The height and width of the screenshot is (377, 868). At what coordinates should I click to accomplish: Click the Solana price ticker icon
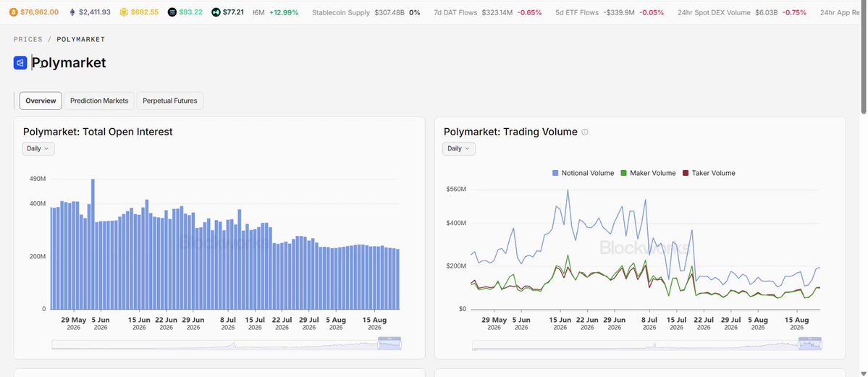(172, 12)
